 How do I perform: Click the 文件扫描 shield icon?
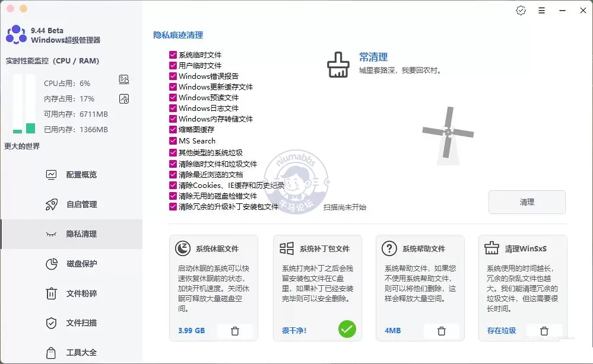pyautogui.click(x=51, y=323)
